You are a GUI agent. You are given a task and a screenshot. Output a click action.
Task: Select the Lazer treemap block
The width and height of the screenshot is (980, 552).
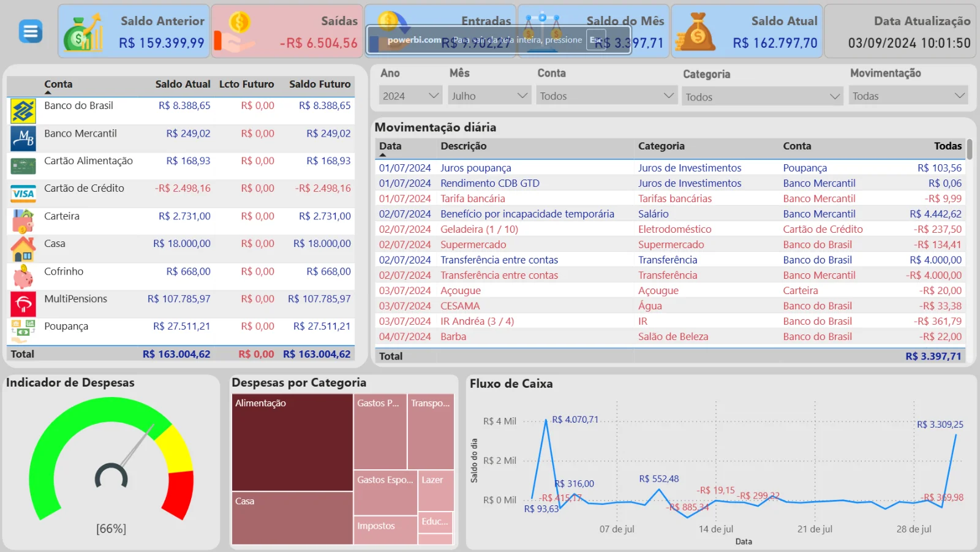pyautogui.click(x=435, y=490)
